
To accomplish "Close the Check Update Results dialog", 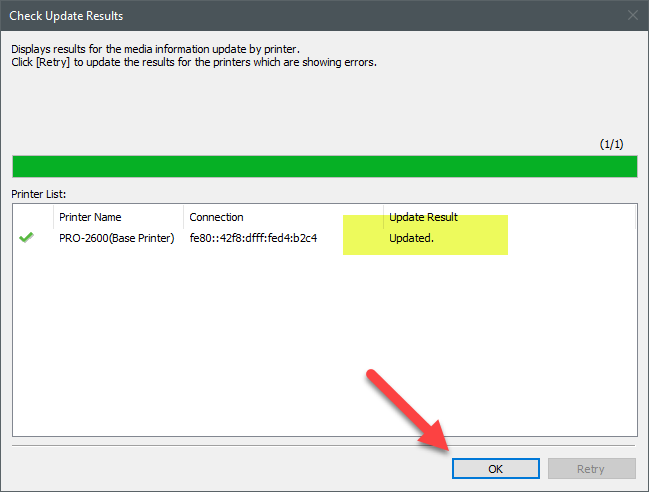I will (x=632, y=15).
